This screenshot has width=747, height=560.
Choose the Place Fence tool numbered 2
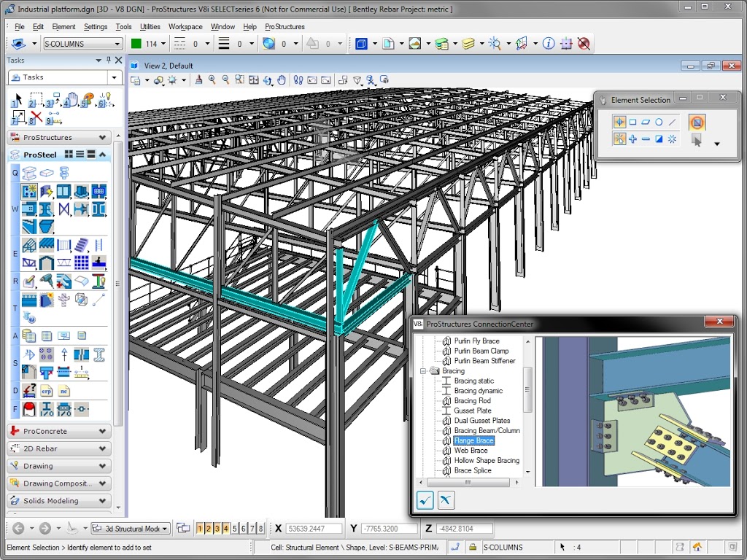tap(35, 100)
